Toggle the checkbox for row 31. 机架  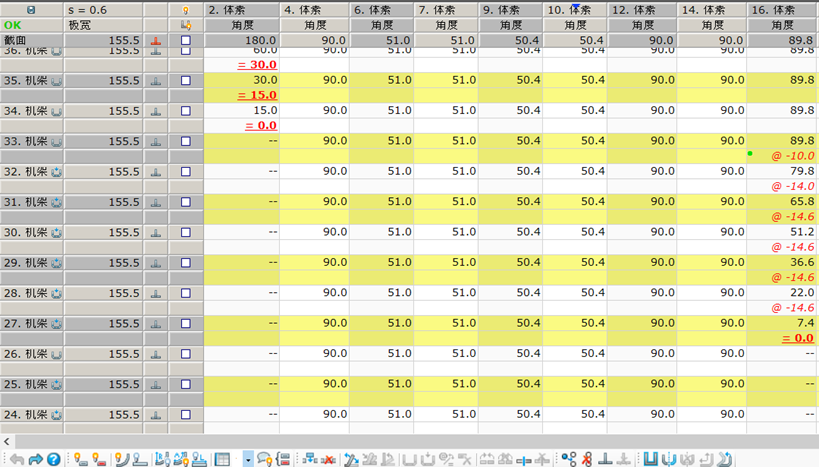pyautogui.click(x=186, y=202)
